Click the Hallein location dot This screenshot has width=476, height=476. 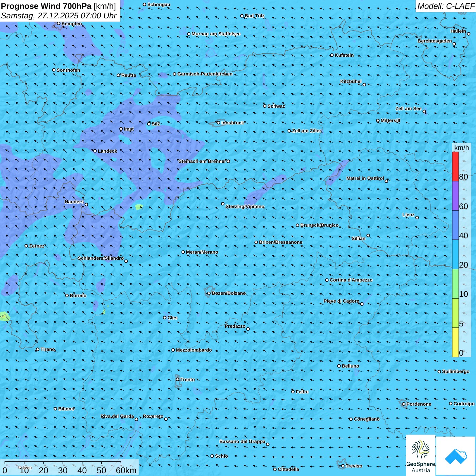pos(469,34)
